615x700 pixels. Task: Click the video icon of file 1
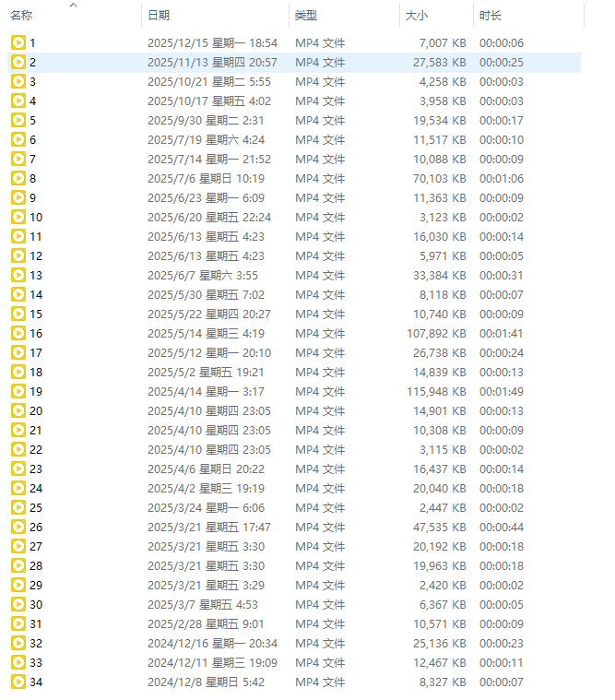coord(18,42)
